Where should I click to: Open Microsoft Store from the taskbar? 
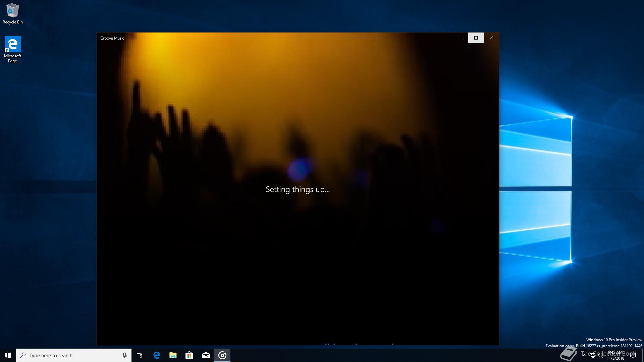click(x=190, y=355)
